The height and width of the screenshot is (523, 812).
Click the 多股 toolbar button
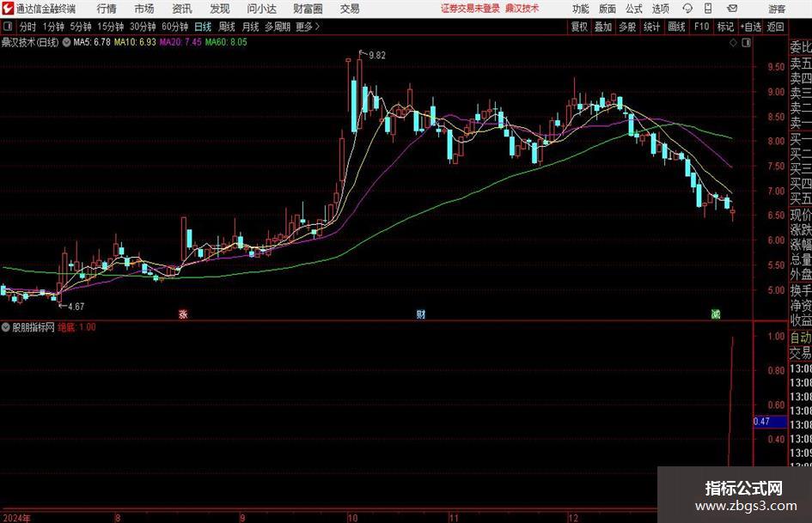[x=627, y=27]
